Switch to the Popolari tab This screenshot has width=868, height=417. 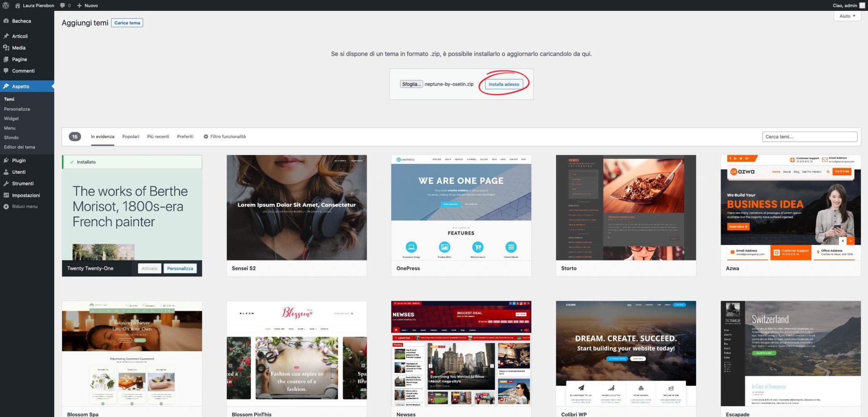click(131, 137)
